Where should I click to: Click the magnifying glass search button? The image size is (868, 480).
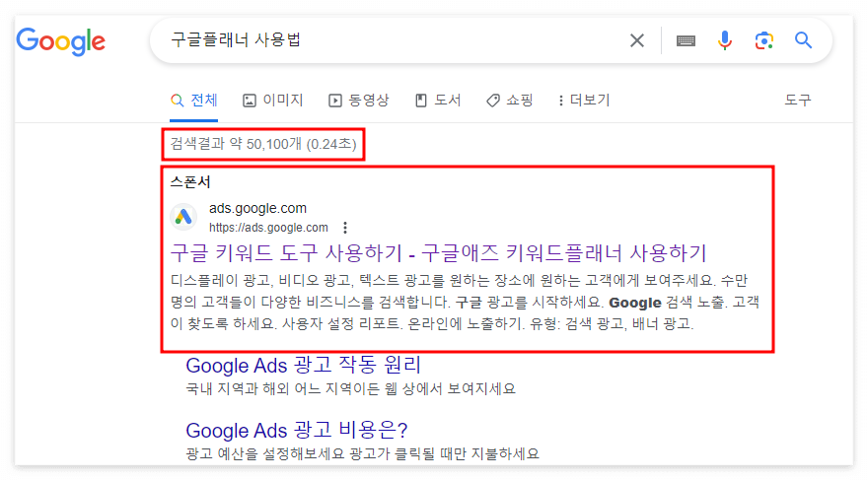(803, 40)
